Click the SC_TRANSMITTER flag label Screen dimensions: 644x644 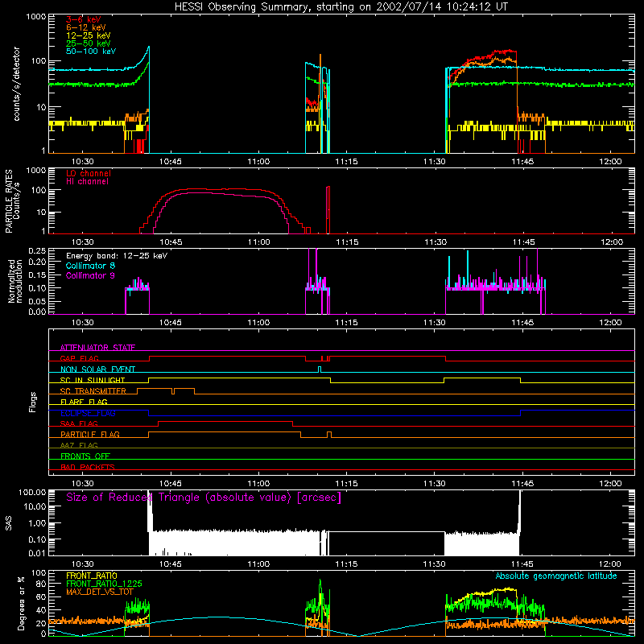point(93,391)
